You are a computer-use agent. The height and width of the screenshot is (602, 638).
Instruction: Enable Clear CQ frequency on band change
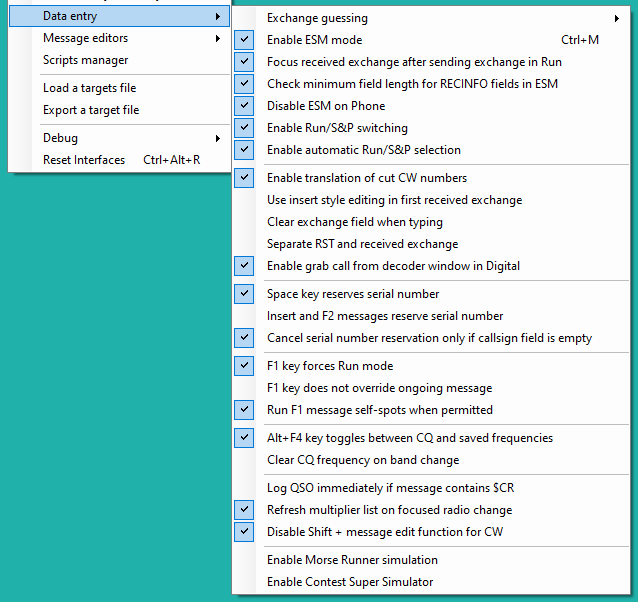(x=431, y=460)
